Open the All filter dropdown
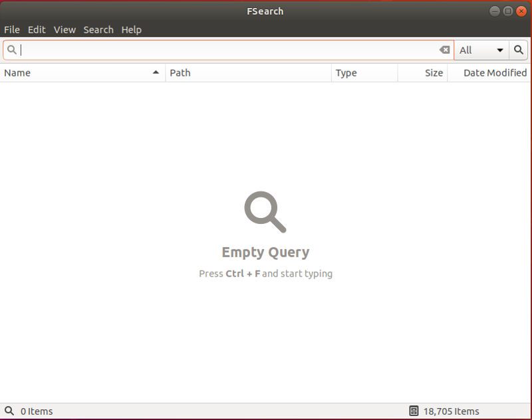 [481, 50]
